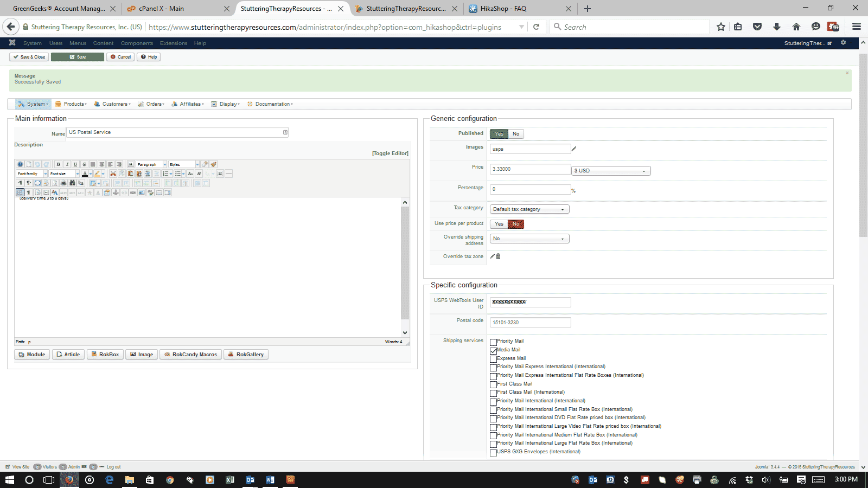Switch to the HikaShop - FAQ tab
The width and height of the screenshot is (868, 488).
click(x=520, y=9)
